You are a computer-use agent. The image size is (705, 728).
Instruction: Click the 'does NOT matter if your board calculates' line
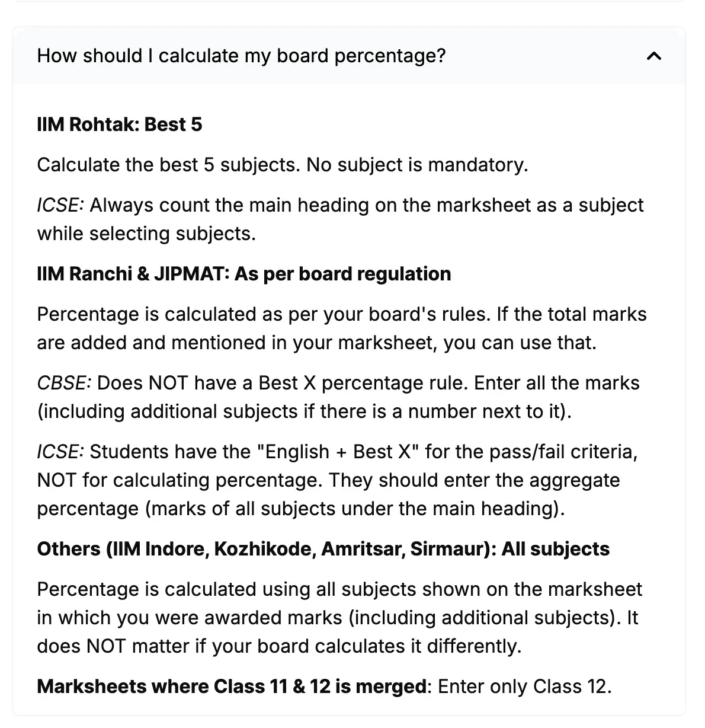pos(279,646)
